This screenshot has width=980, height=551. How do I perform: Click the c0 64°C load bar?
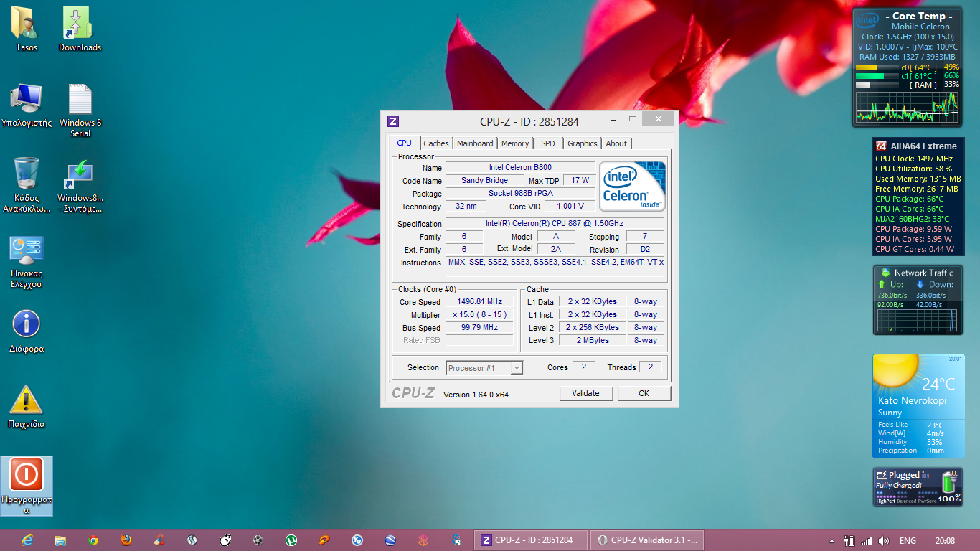[876, 67]
